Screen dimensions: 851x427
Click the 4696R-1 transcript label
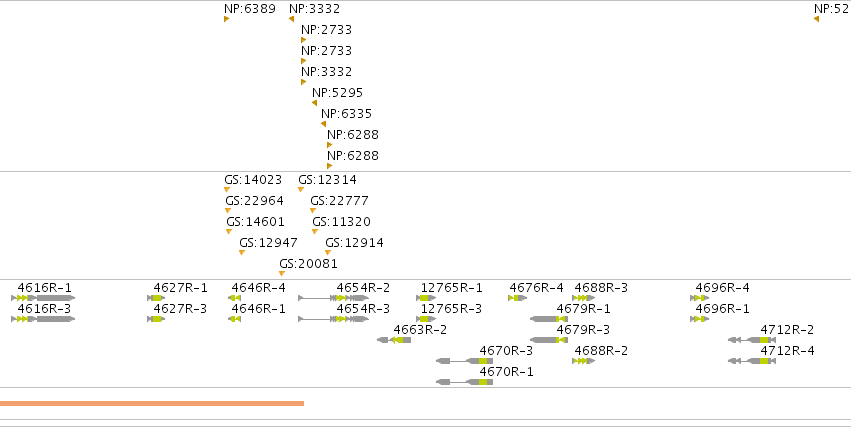(722, 309)
